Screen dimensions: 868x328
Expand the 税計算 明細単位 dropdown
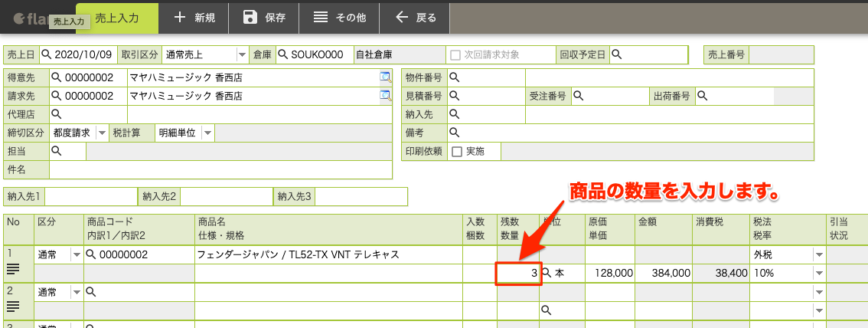[207, 133]
